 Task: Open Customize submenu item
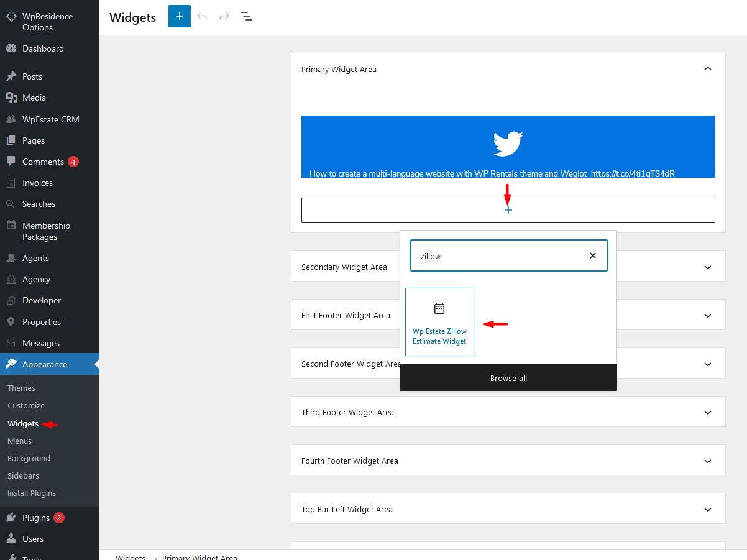pos(26,405)
